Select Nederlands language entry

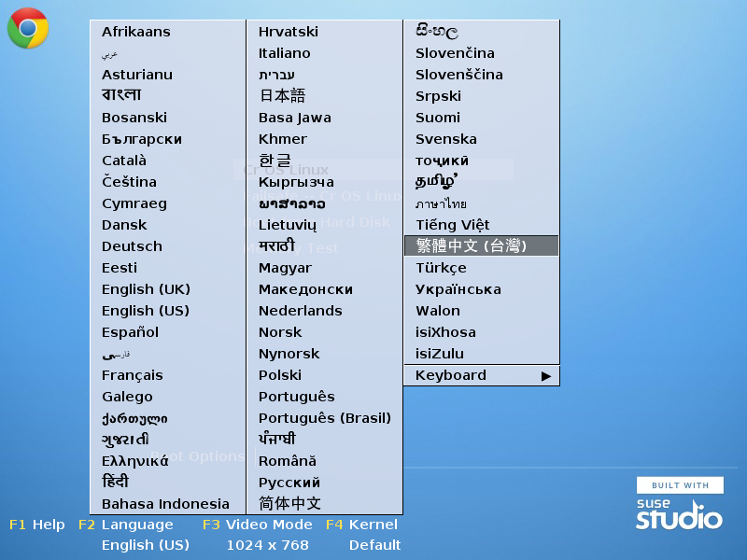click(300, 311)
